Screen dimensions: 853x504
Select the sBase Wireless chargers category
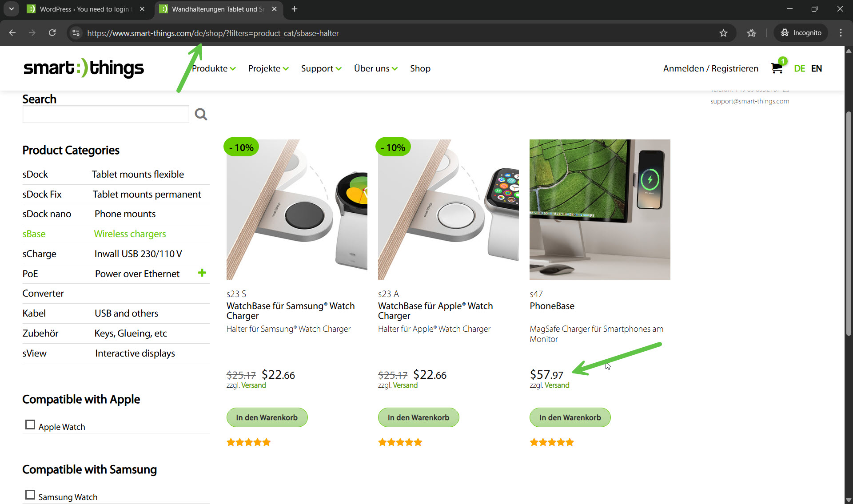tap(116, 234)
